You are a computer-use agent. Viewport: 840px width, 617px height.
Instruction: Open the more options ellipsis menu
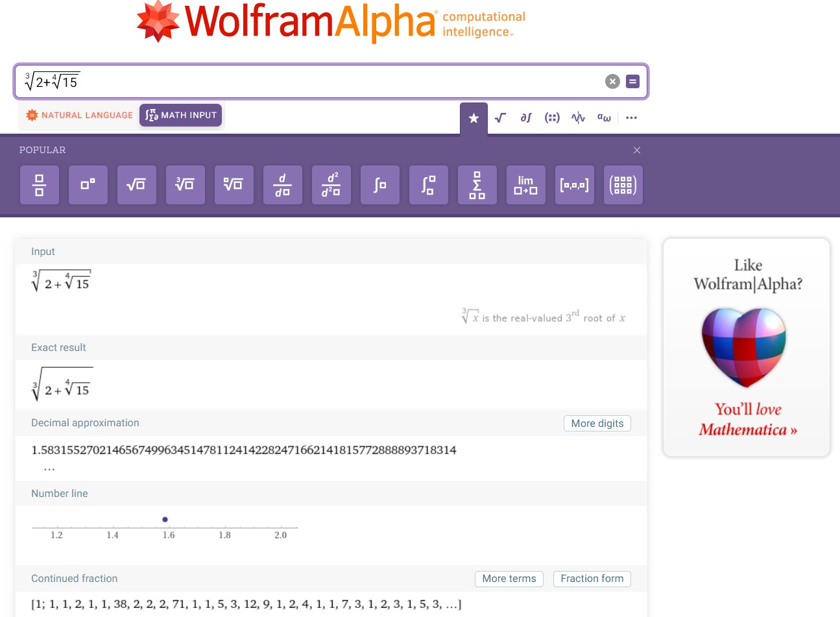click(x=632, y=117)
